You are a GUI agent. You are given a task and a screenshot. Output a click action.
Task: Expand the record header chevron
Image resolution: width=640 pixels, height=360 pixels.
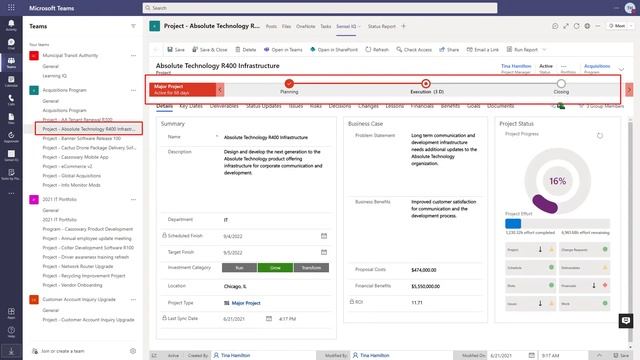(621, 69)
